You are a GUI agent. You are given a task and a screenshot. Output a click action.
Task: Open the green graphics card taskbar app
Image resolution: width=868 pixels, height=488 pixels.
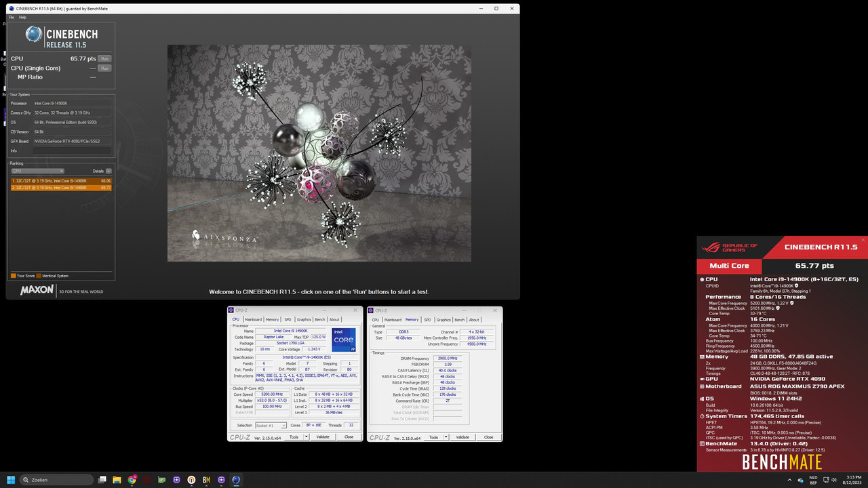[x=161, y=480]
